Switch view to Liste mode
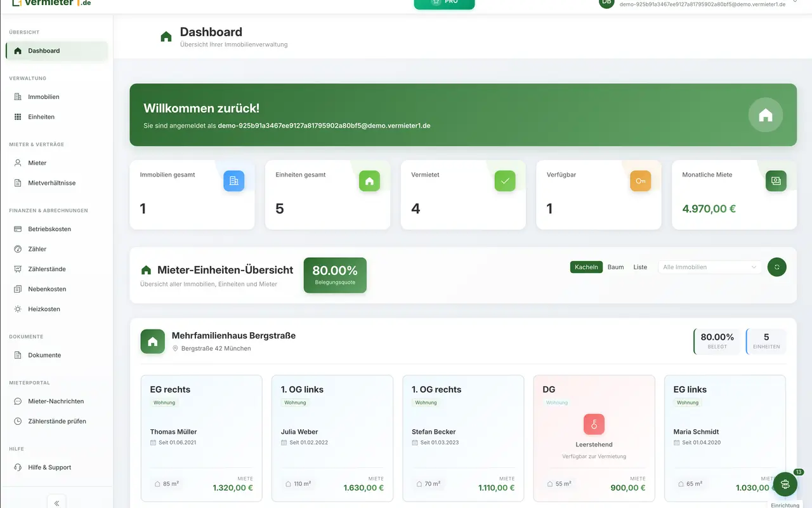This screenshot has width=812, height=508. [640, 267]
